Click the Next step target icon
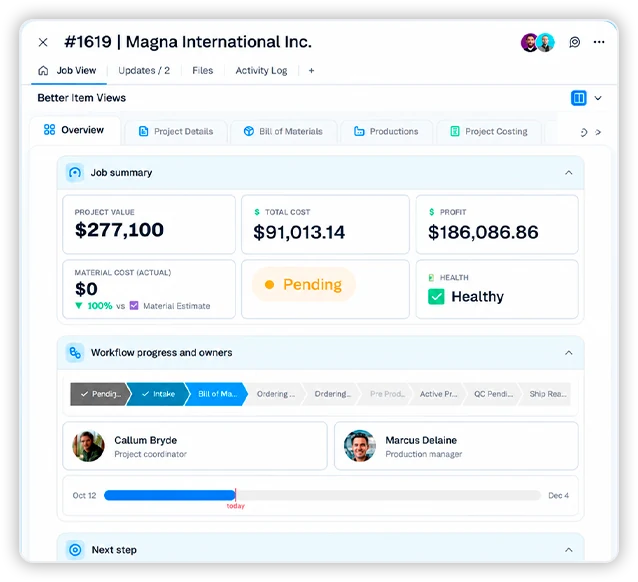Viewport: 638px width, 582px height. 75,550
